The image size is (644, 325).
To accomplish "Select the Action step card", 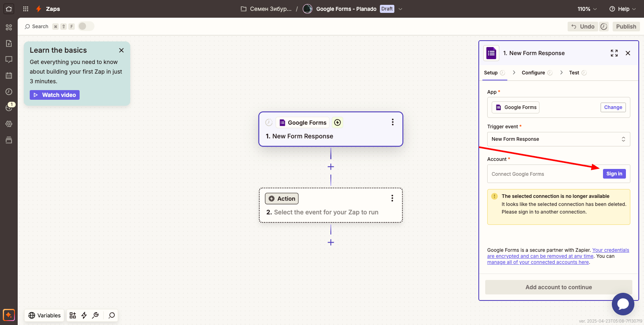I will coord(331,205).
